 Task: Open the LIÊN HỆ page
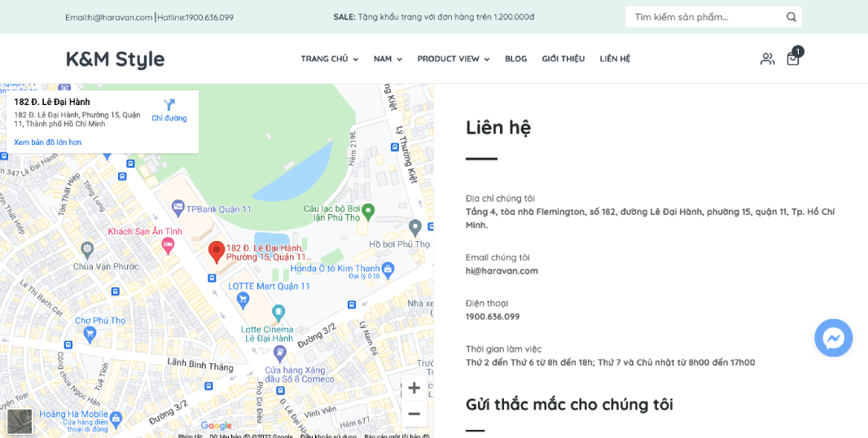pyautogui.click(x=615, y=59)
